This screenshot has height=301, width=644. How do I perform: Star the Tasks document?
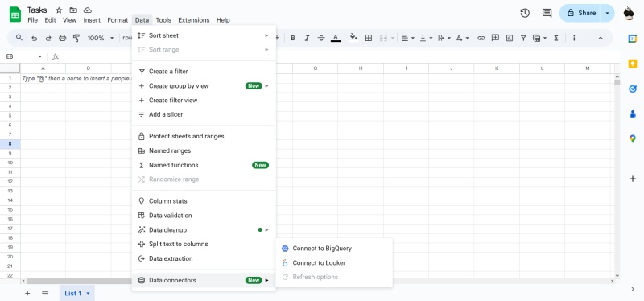(59, 10)
